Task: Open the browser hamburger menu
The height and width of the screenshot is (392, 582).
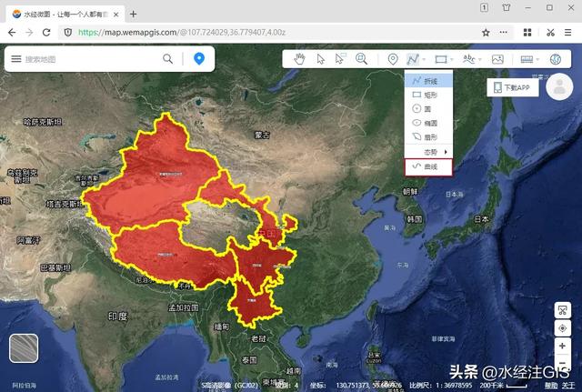Action: [567, 33]
